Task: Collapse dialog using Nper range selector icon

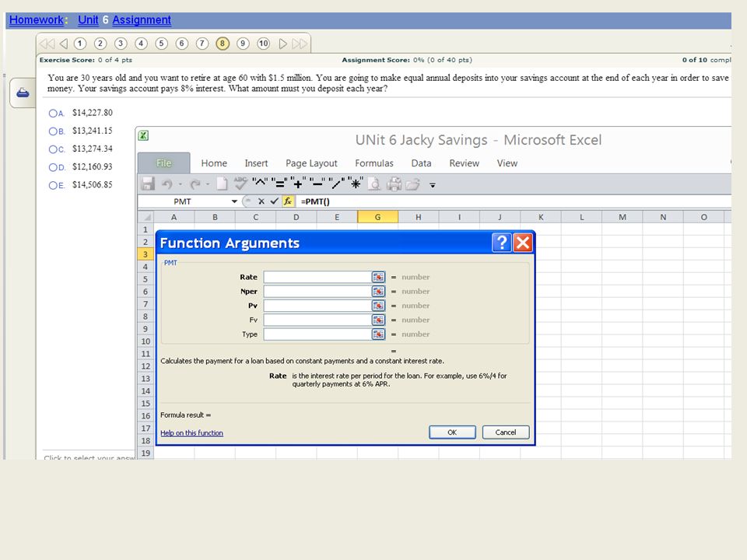Action: [x=378, y=292]
